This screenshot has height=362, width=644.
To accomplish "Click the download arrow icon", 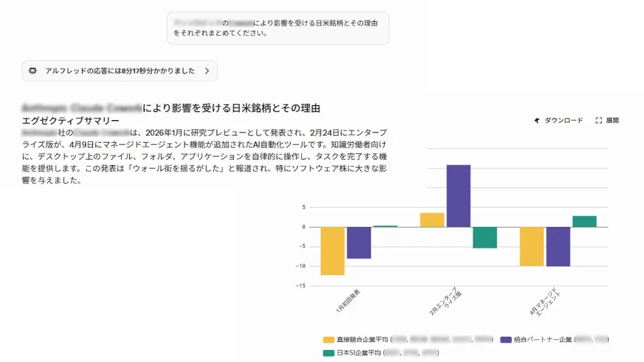I will pyautogui.click(x=537, y=121).
